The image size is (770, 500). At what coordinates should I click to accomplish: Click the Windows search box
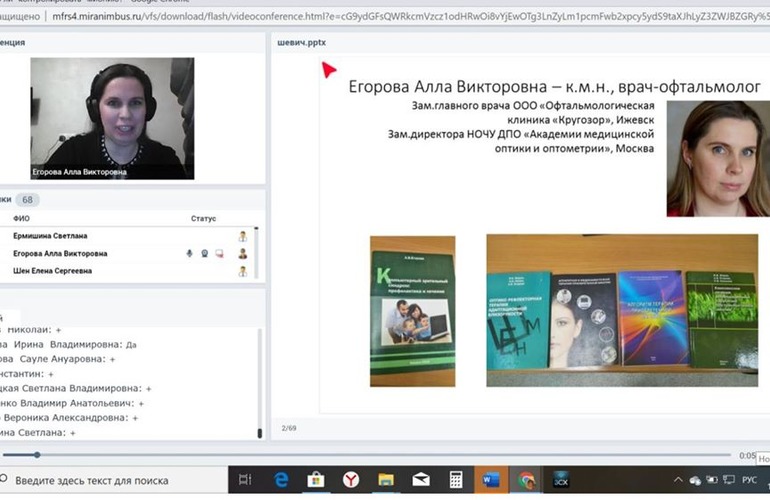[114, 480]
